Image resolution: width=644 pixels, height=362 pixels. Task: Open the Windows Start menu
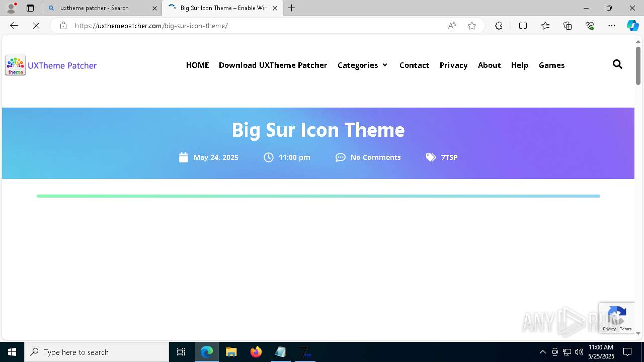[x=12, y=352]
